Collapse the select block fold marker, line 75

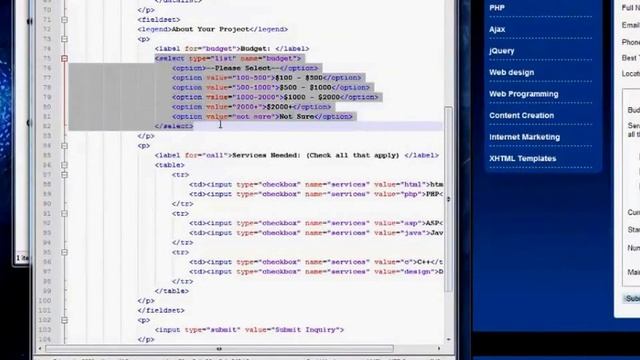[64, 58]
